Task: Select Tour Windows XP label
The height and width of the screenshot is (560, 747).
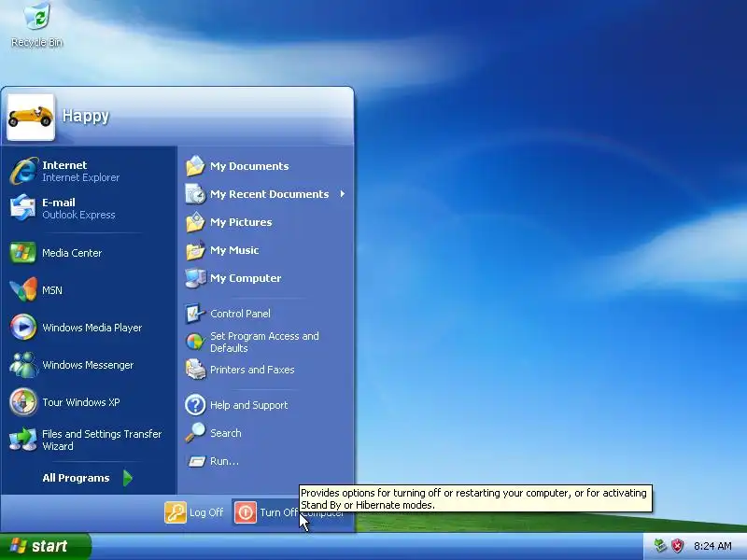Action: (x=81, y=402)
